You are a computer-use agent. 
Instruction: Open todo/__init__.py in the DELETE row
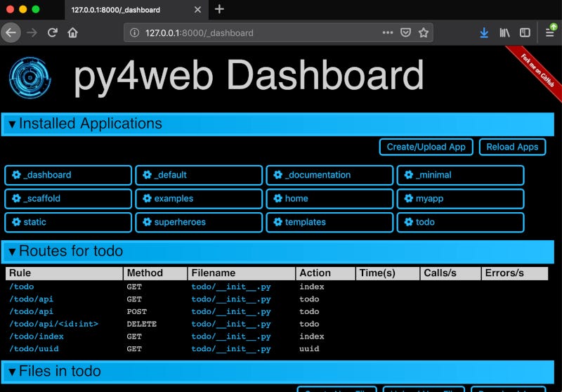pyautogui.click(x=231, y=324)
